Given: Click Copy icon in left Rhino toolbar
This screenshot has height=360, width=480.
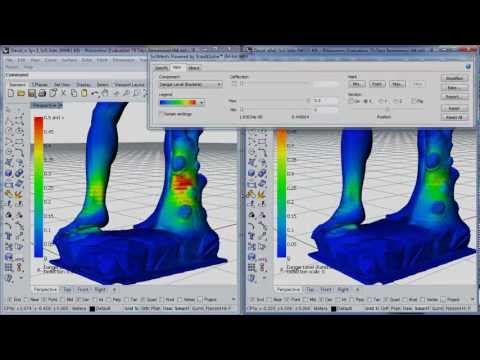Looking at the screenshot, I should (74, 93).
